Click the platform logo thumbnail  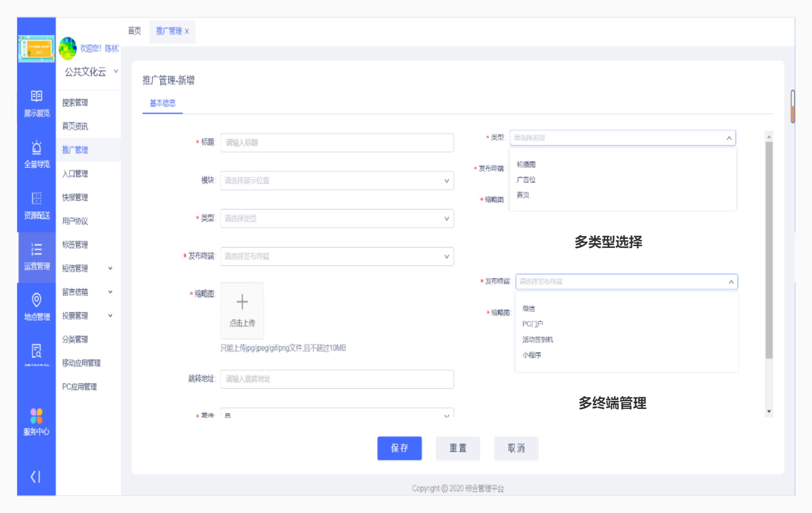click(37, 48)
